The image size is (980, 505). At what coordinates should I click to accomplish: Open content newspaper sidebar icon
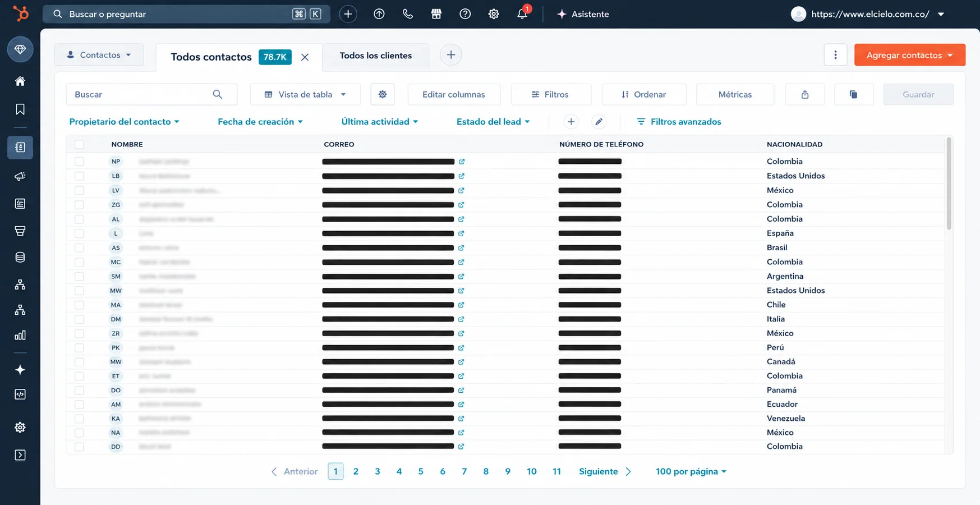click(20, 204)
